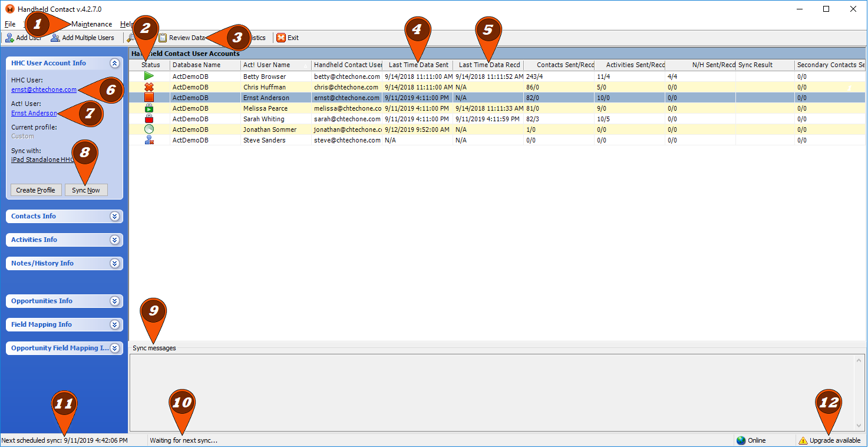
Task: Select the Steve Sanders user name cell
Action: coord(276,140)
